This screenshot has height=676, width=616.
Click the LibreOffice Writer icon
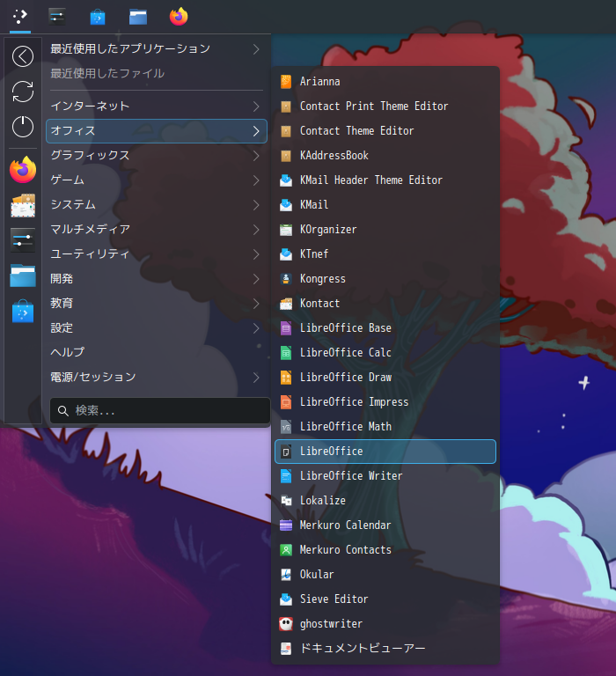point(286,476)
